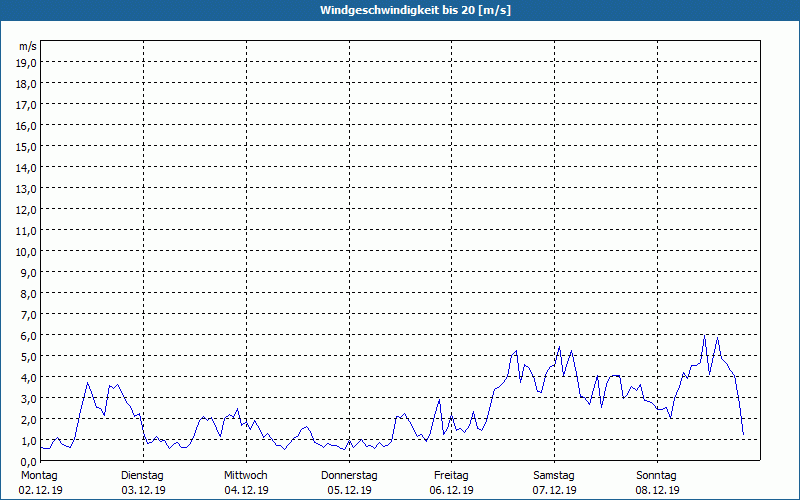Select the 19,0 axis value
Screen dimensions: 800x500
(x=26, y=62)
